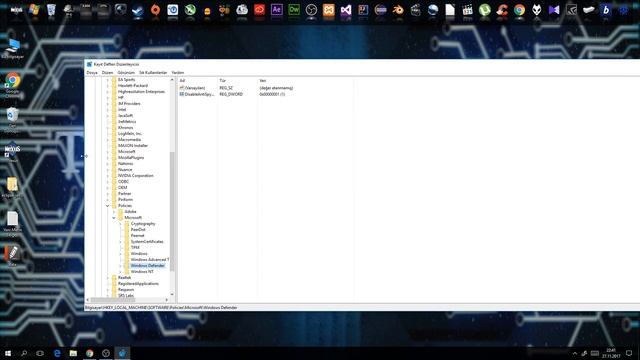Open the notification center icon

point(629,353)
